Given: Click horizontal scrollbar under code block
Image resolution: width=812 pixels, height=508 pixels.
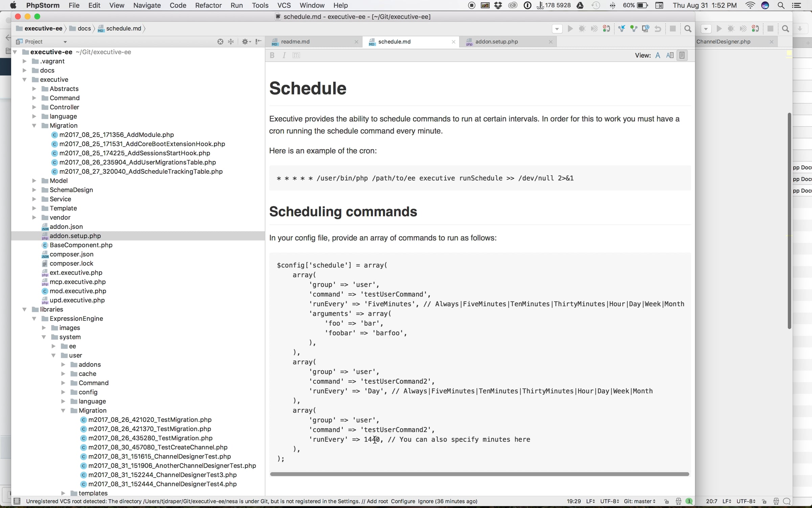Looking at the screenshot, I should pyautogui.click(x=479, y=474).
